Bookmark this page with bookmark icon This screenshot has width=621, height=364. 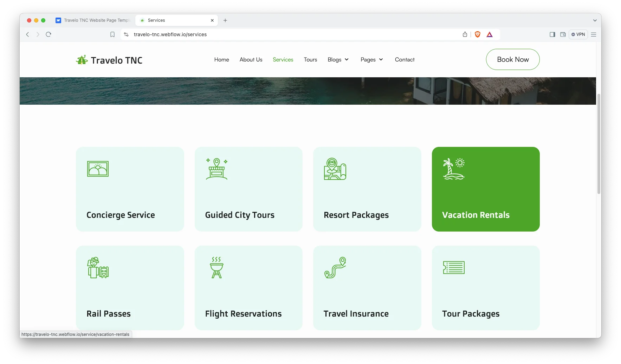[x=112, y=34]
